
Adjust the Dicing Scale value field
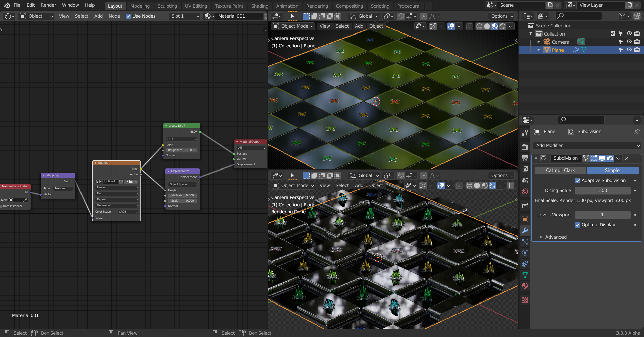(x=602, y=191)
